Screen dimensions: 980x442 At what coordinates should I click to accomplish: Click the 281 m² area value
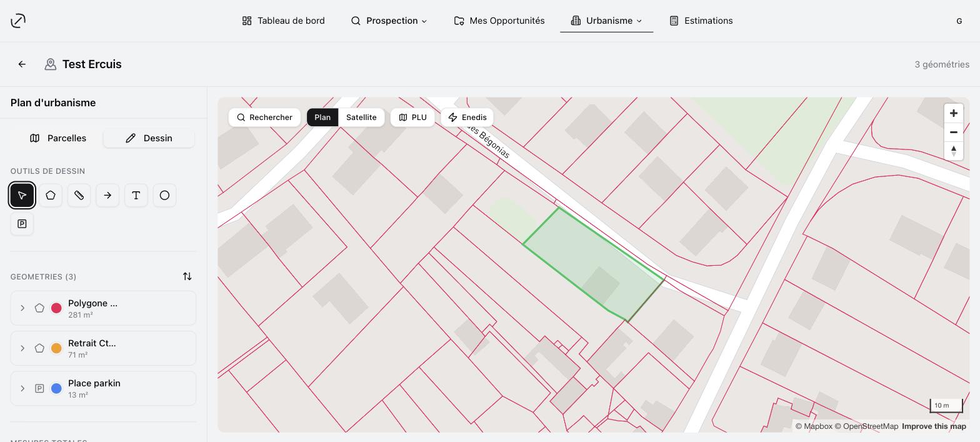coord(81,315)
